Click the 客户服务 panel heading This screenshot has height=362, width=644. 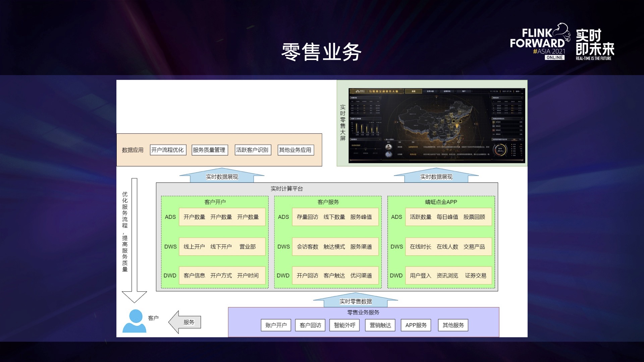[x=328, y=202]
